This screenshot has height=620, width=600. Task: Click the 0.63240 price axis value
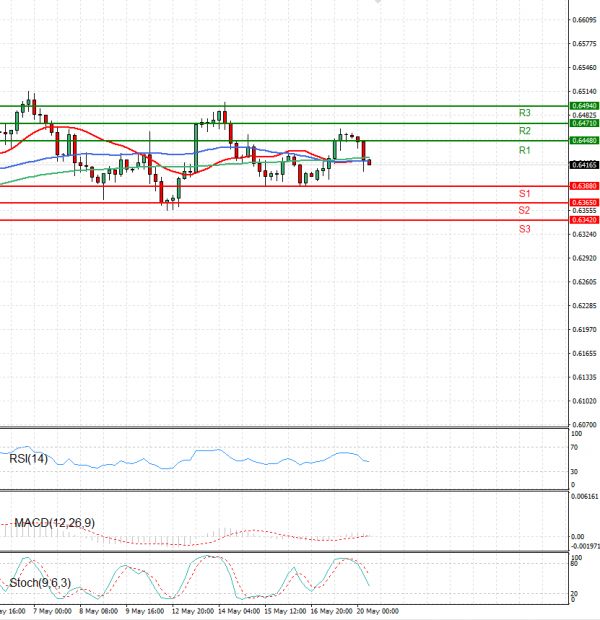click(585, 234)
